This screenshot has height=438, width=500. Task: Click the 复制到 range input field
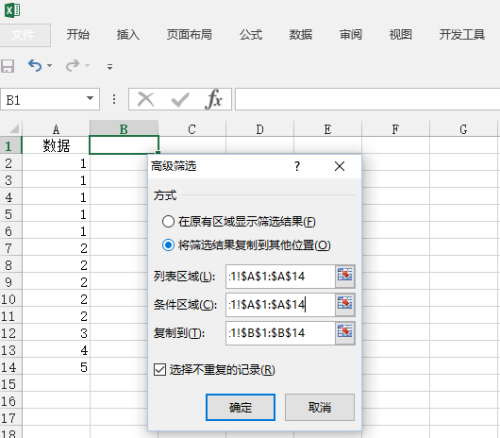pyautogui.click(x=280, y=333)
